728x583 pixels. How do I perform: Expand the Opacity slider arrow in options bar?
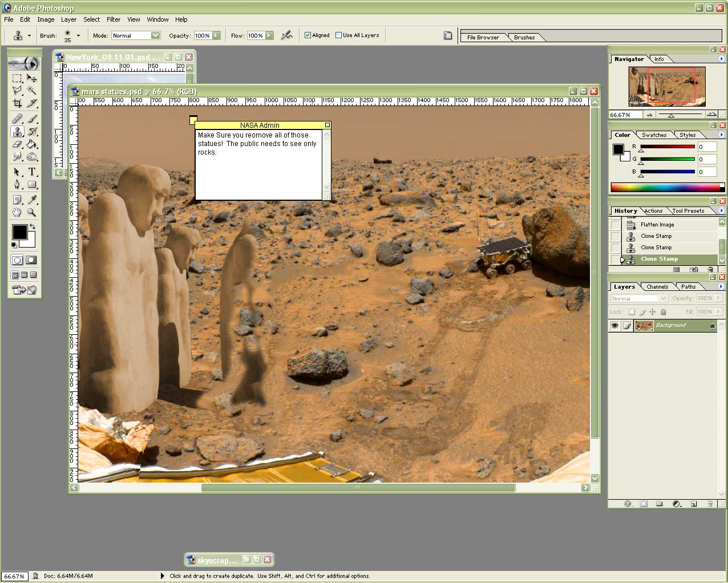(x=217, y=35)
